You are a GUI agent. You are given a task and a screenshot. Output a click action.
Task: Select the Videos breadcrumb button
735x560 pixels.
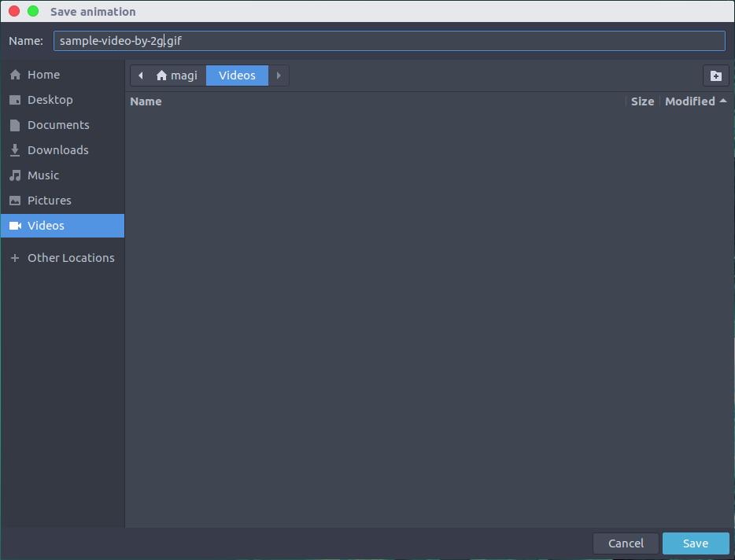click(x=237, y=76)
